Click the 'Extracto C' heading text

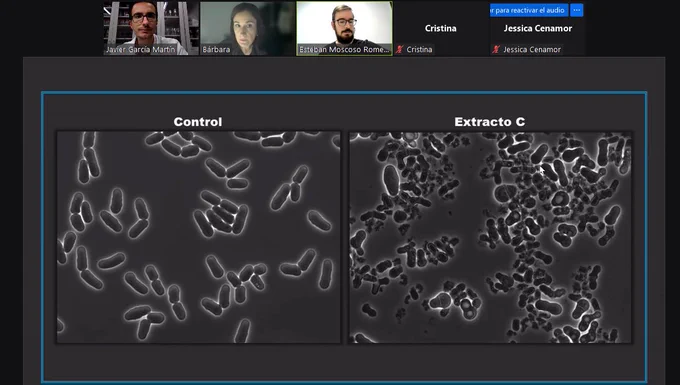point(490,122)
